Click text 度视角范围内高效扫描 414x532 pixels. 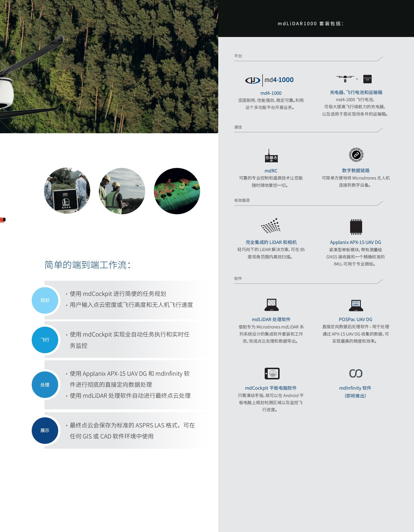[271, 257]
